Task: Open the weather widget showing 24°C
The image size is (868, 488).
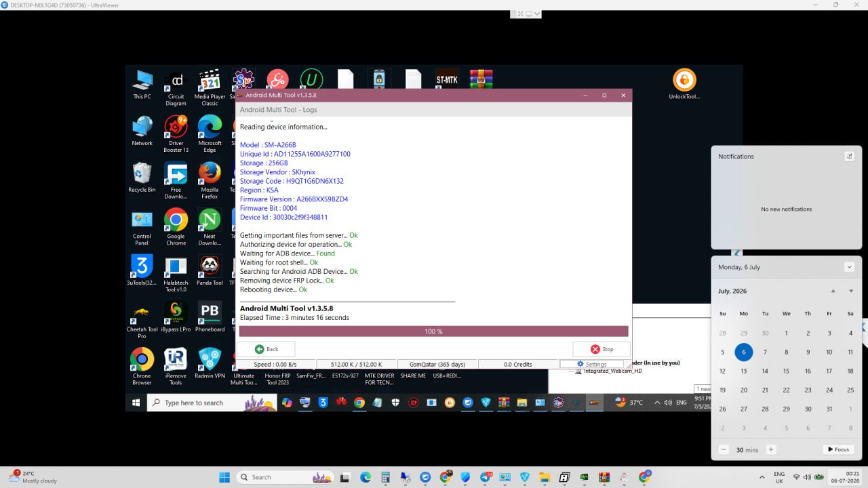Action: (x=32, y=477)
